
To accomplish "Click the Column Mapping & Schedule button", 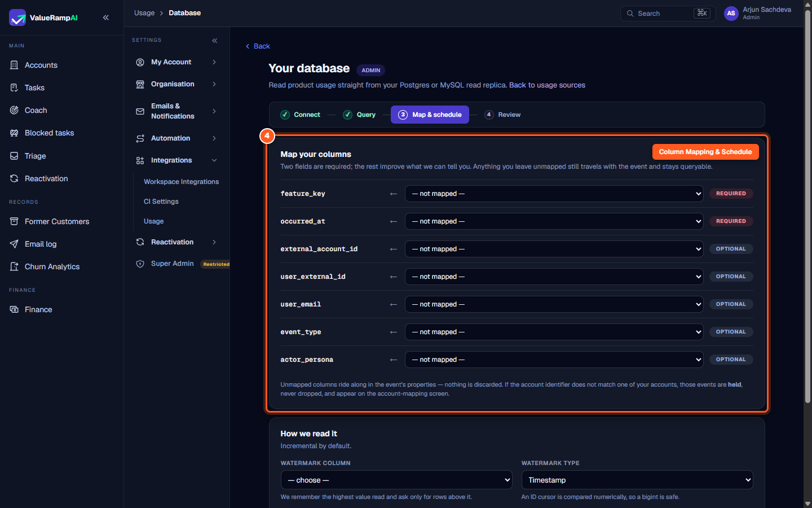I will (x=705, y=152).
